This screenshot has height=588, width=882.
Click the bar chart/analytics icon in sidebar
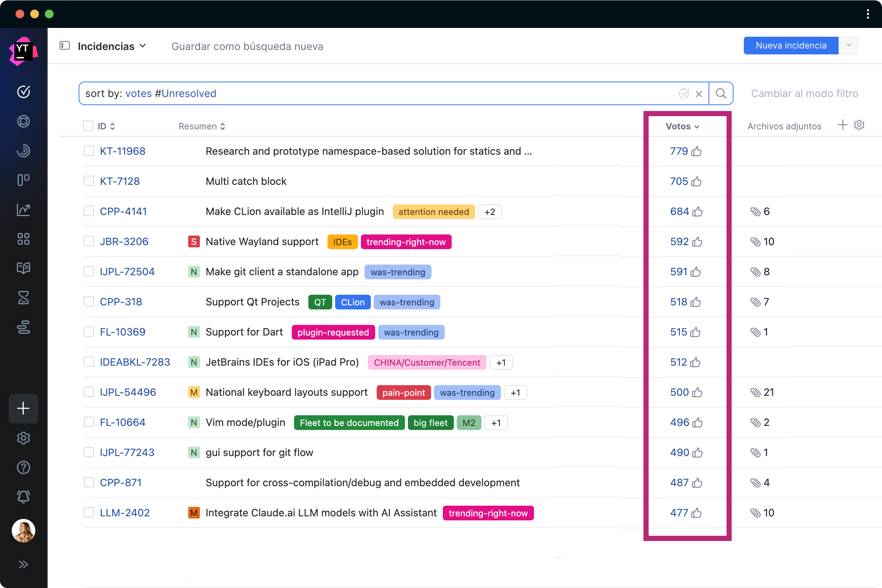tap(24, 209)
